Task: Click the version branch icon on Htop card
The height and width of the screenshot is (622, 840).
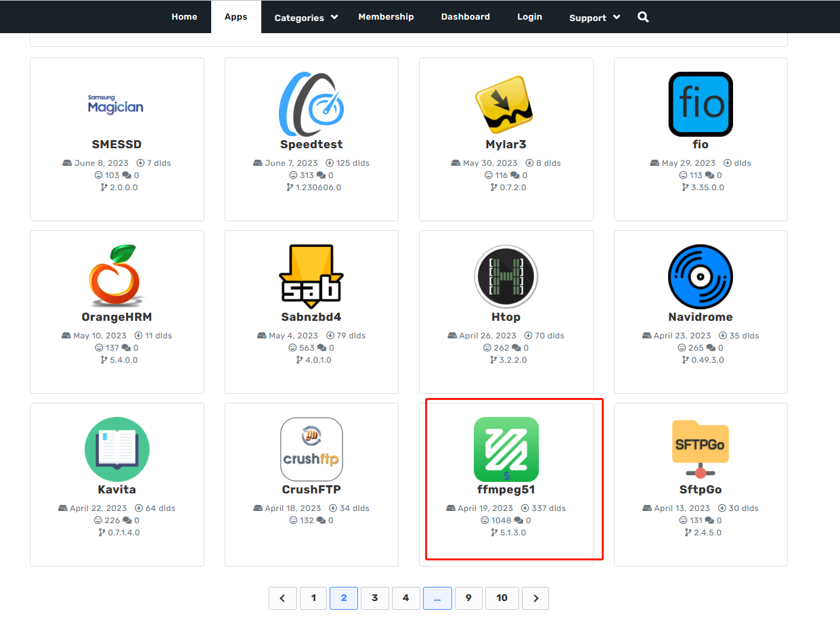Action: tap(493, 360)
